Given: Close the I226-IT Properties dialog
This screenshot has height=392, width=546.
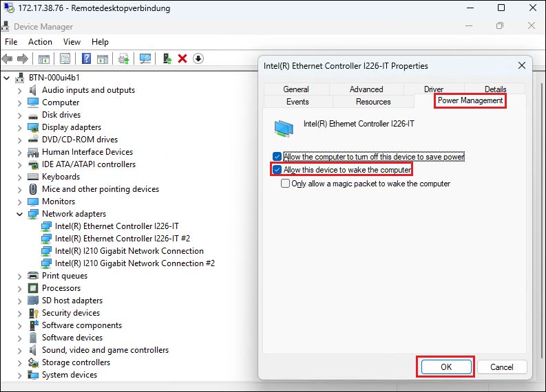Looking at the screenshot, I should click(522, 65).
